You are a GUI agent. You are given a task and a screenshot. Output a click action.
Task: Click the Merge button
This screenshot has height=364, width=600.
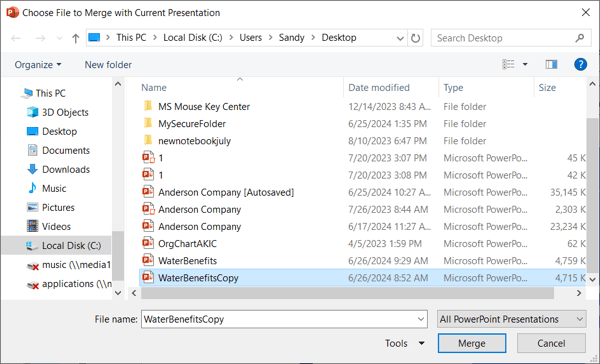click(x=472, y=343)
